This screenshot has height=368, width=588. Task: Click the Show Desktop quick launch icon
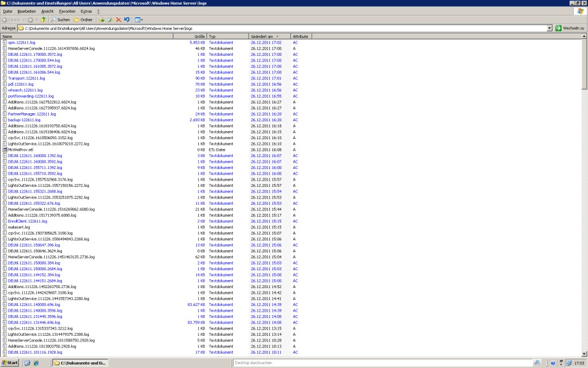[28, 363]
